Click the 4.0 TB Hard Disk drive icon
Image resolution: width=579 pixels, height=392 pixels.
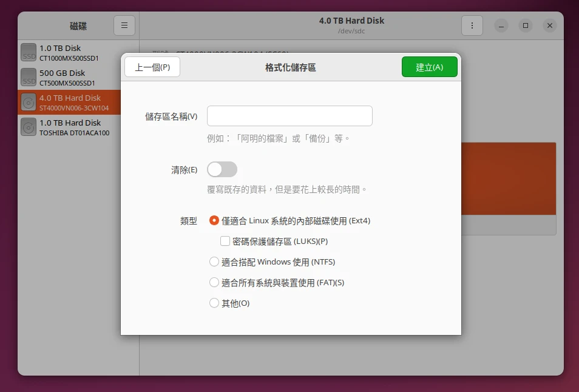click(x=29, y=103)
